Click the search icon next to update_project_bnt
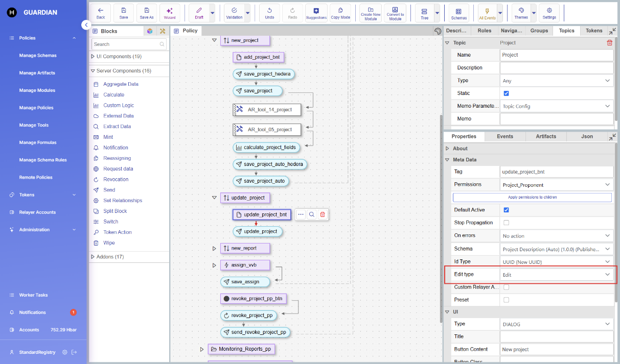 tap(311, 214)
